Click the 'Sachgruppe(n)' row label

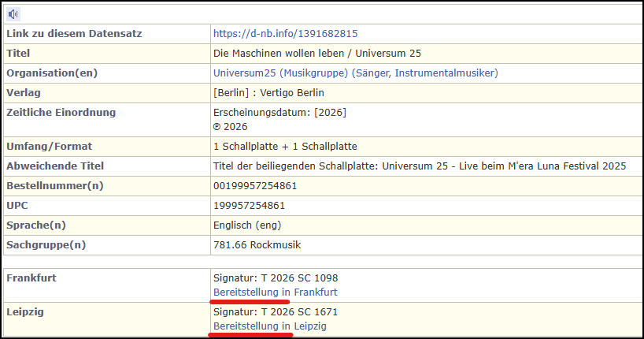point(46,245)
